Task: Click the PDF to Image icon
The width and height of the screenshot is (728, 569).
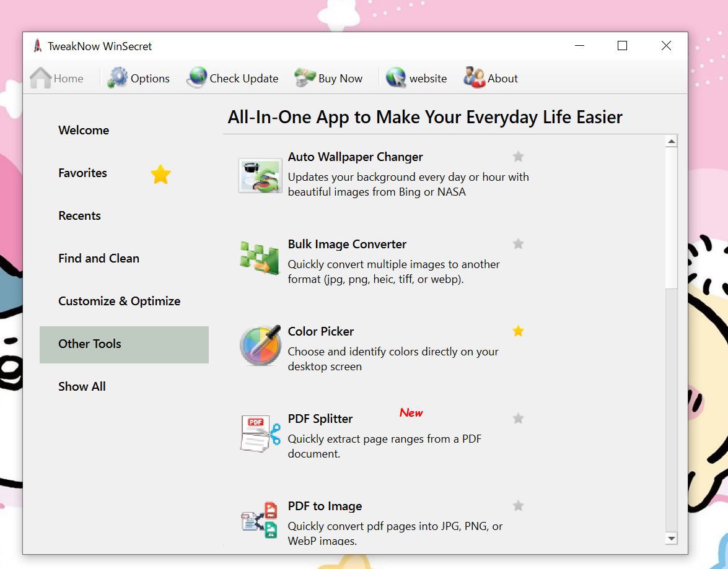Action: [x=260, y=520]
